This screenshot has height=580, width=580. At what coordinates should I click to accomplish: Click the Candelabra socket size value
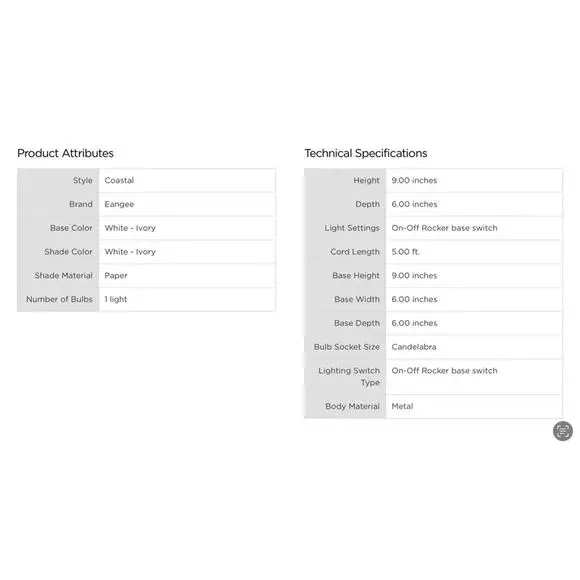[414, 347]
